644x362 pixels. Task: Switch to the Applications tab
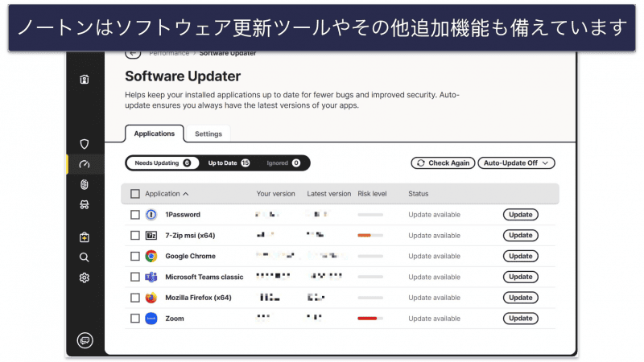(x=155, y=134)
